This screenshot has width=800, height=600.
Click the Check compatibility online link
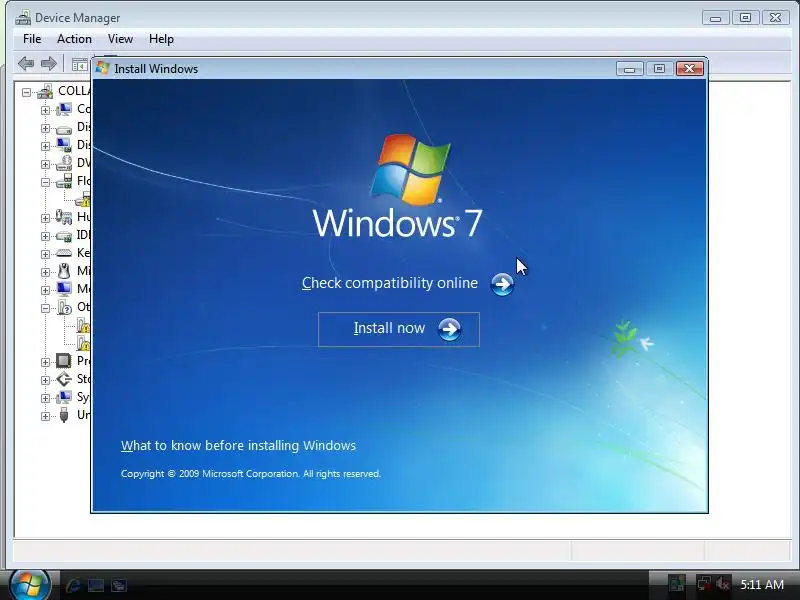tap(408, 284)
